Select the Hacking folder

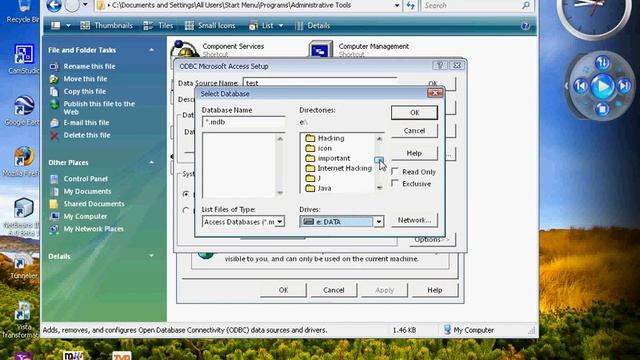click(325, 138)
